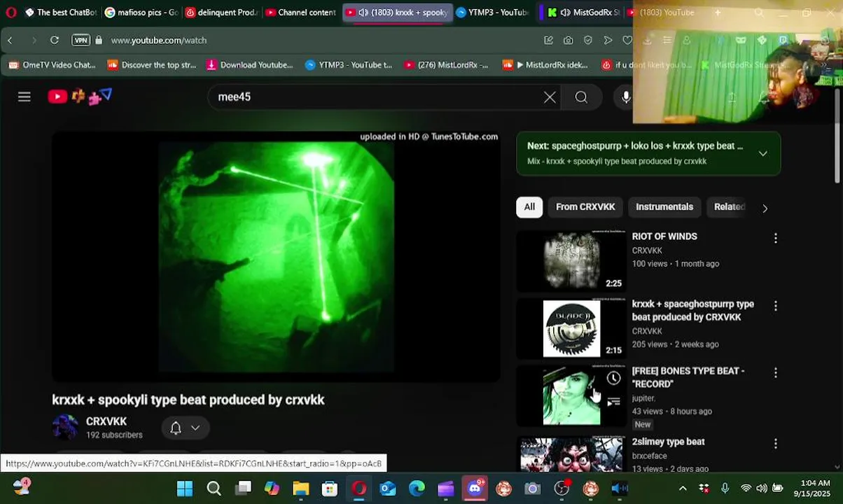Click the www.youtube.com/watch address bar
This screenshot has height=504, width=843.
(x=159, y=41)
